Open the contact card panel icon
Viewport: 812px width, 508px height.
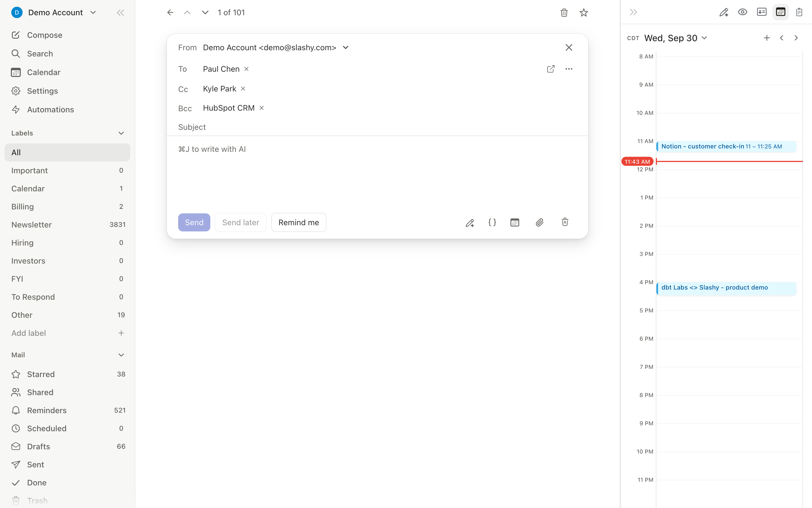click(x=762, y=12)
